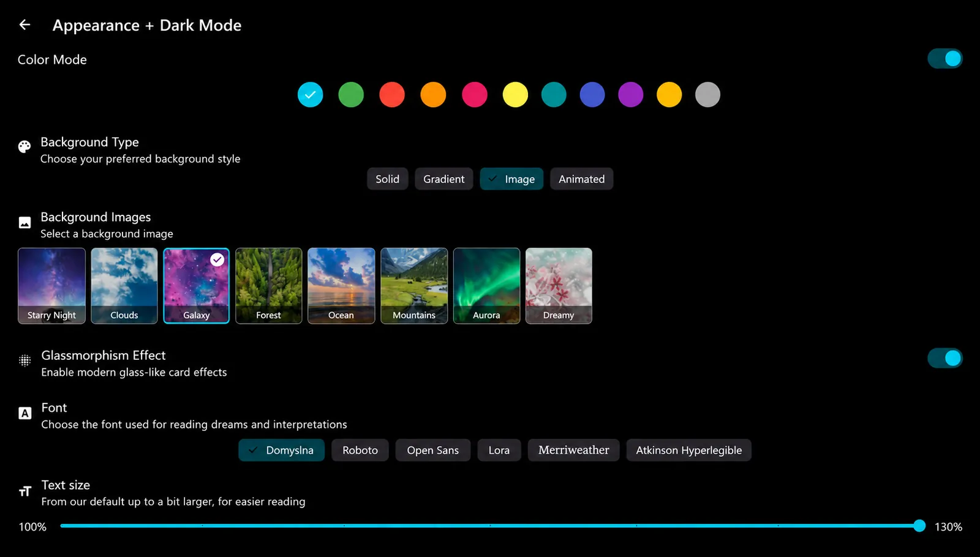Click the Text size icon
The image size is (980, 557).
(x=24, y=491)
